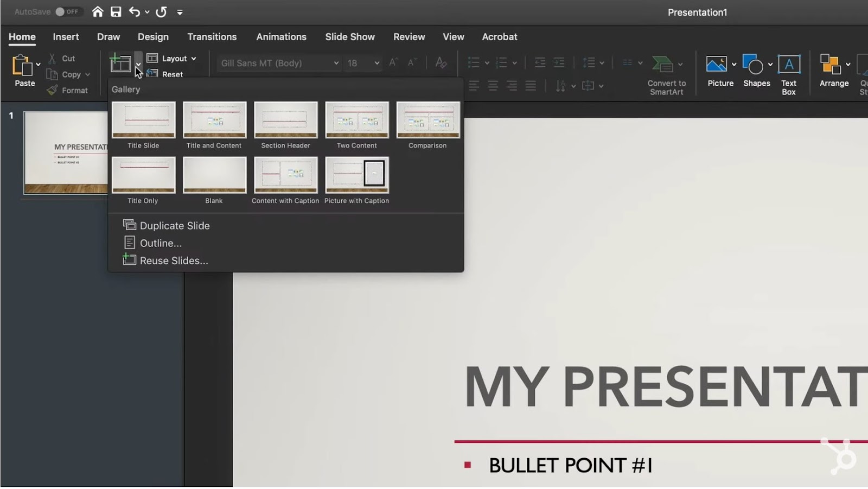Click the Arrange icon
This screenshot has height=489, width=868.
(x=830, y=64)
